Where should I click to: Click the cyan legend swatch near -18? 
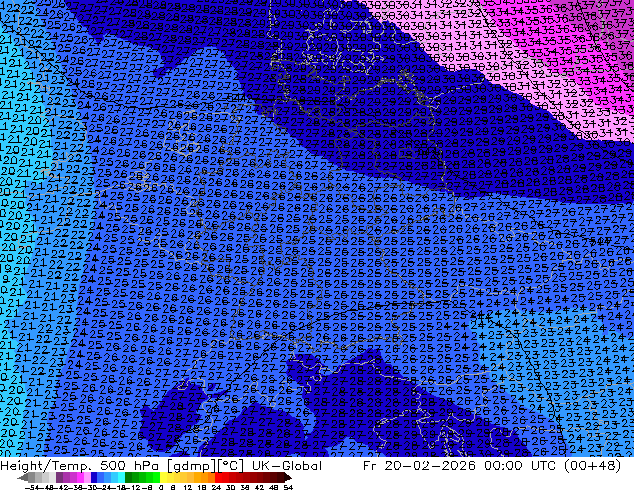coord(121,477)
